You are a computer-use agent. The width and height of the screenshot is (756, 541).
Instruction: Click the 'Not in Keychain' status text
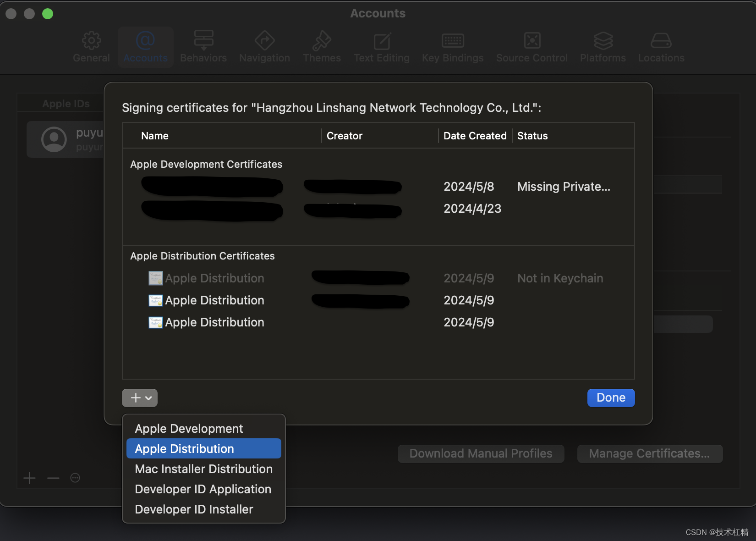pos(560,278)
